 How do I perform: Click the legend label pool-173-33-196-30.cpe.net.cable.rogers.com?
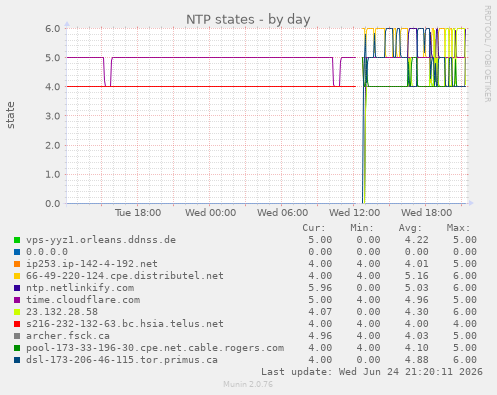[155, 348]
